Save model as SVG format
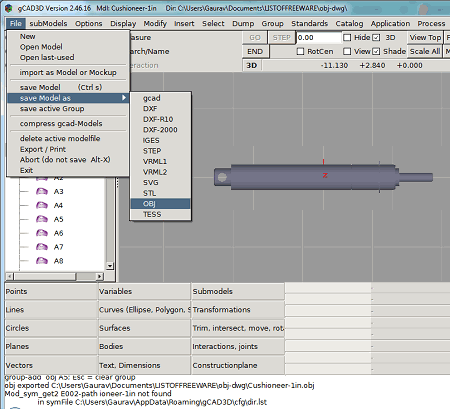The width and height of the screenshot is (450, 409). coord(160,182)
